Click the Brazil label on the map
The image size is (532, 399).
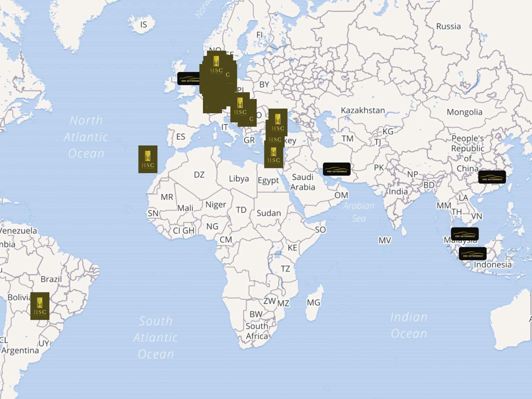point(51,279)
